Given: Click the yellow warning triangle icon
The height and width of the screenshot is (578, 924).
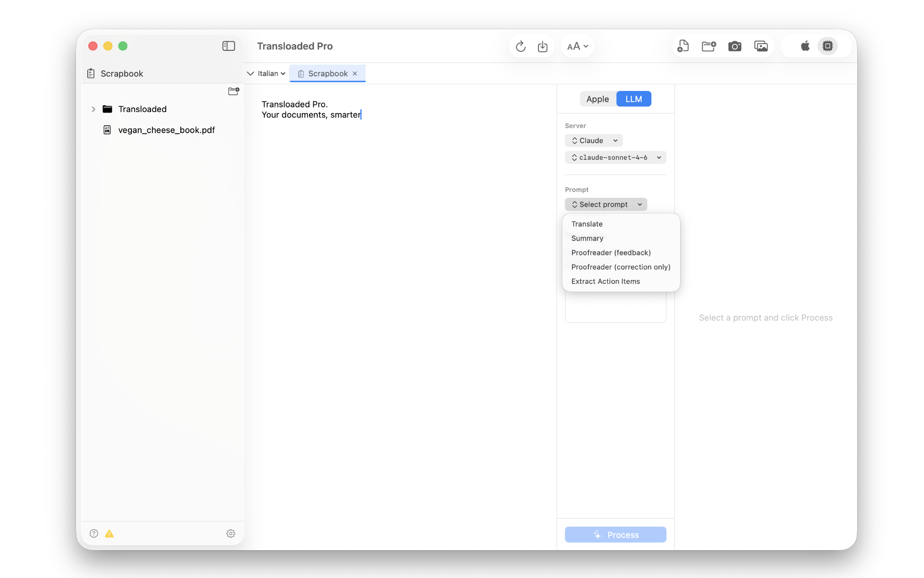Looking at the screenshot, I should (x=109, y=534).
